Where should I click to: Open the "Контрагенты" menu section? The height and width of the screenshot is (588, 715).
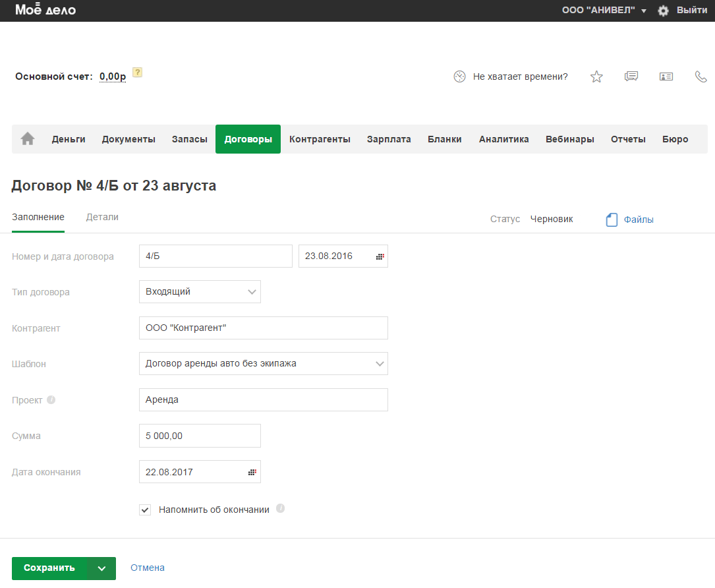[320, 139]
